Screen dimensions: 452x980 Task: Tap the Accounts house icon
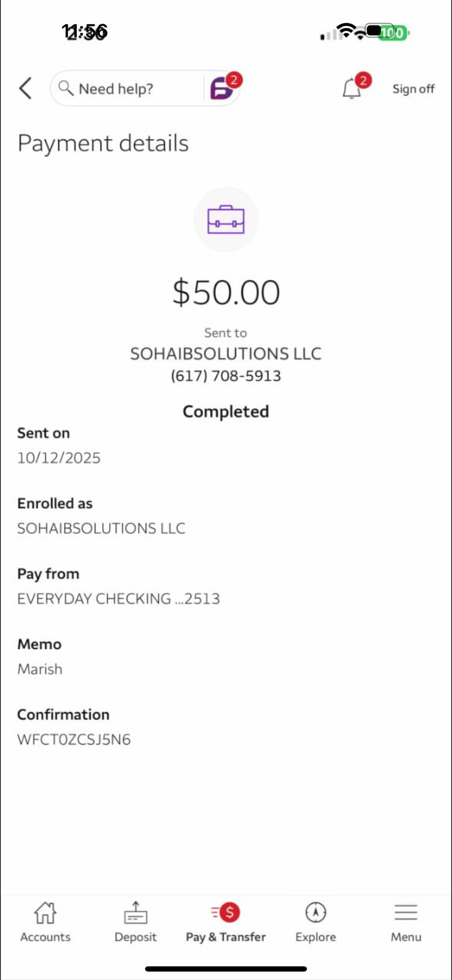[45, 912]
